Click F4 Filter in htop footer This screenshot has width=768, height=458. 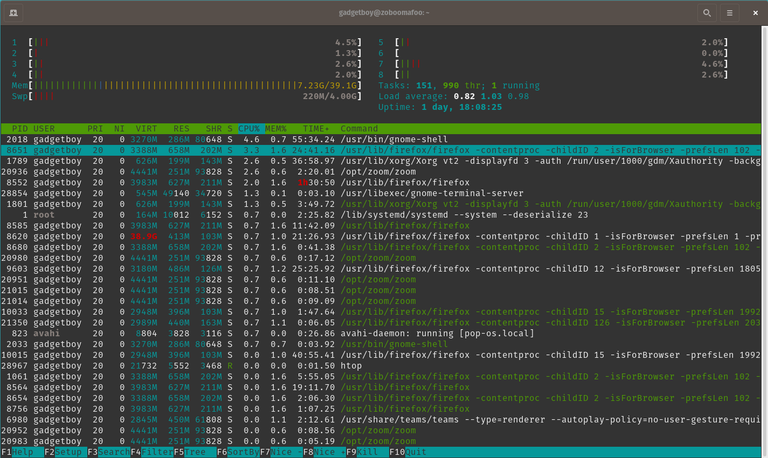click(152, 452)
